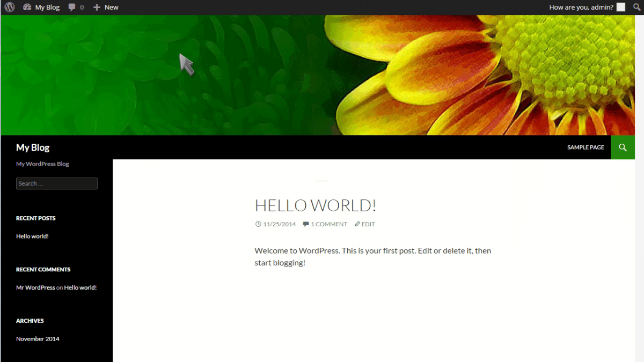This screenshot has height=362, width=644.
Task: Open the 1 COMMENT link
Action: (328, 224)
